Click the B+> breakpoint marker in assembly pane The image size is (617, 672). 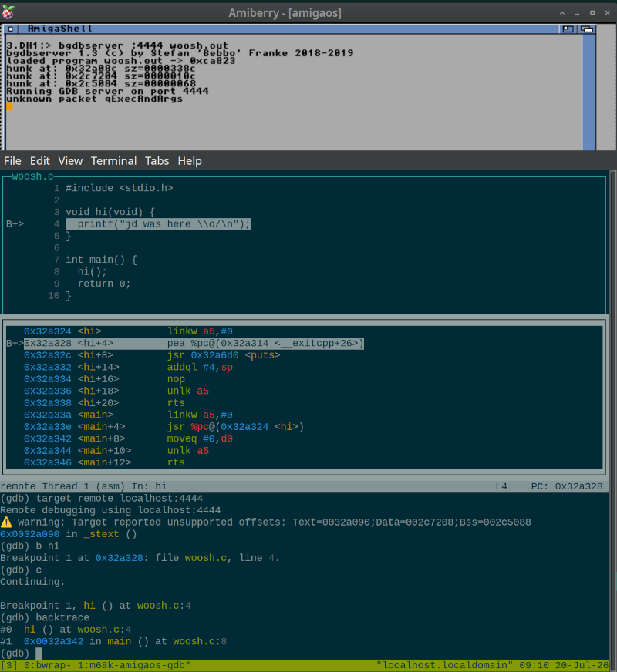tap(15, 343)
